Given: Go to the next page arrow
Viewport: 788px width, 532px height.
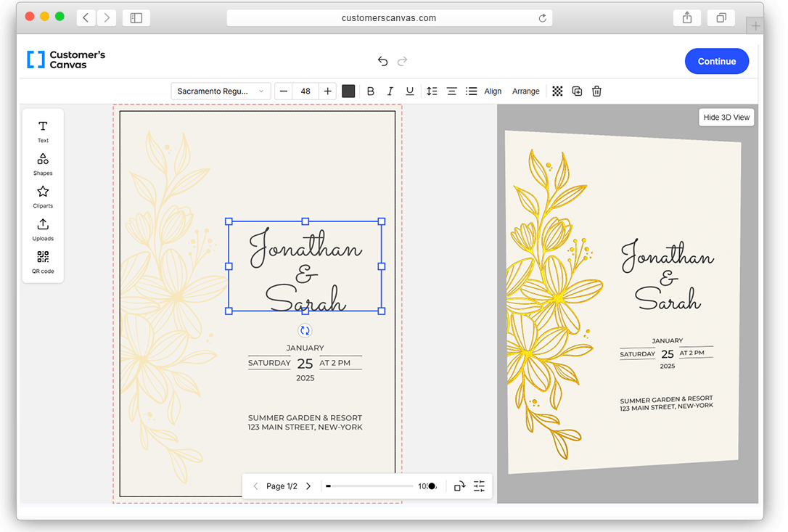Looking at the screenshot, I should tap(308, 486).
